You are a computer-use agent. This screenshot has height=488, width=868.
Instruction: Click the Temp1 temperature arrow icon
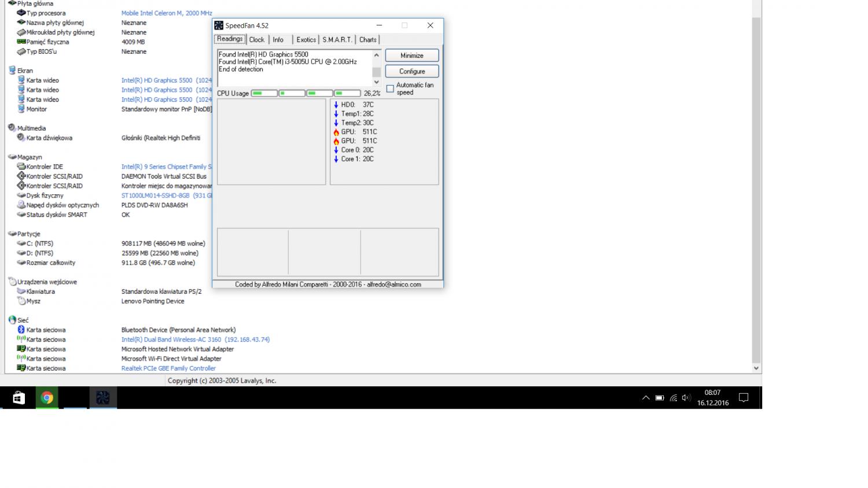point(336,114)
